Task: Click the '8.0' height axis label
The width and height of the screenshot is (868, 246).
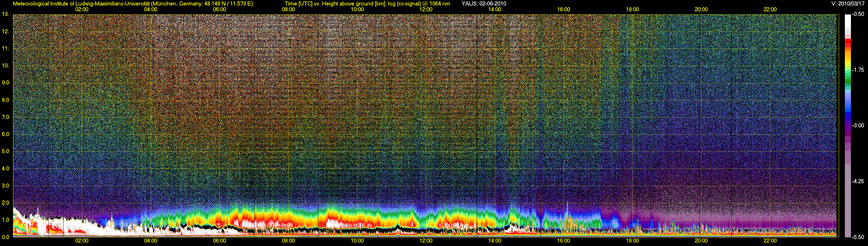Action: [x=5, y=100]
